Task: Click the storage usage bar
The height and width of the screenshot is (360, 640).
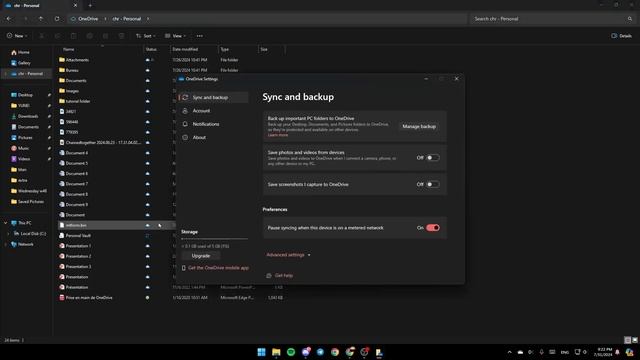Action: point(214,239)
